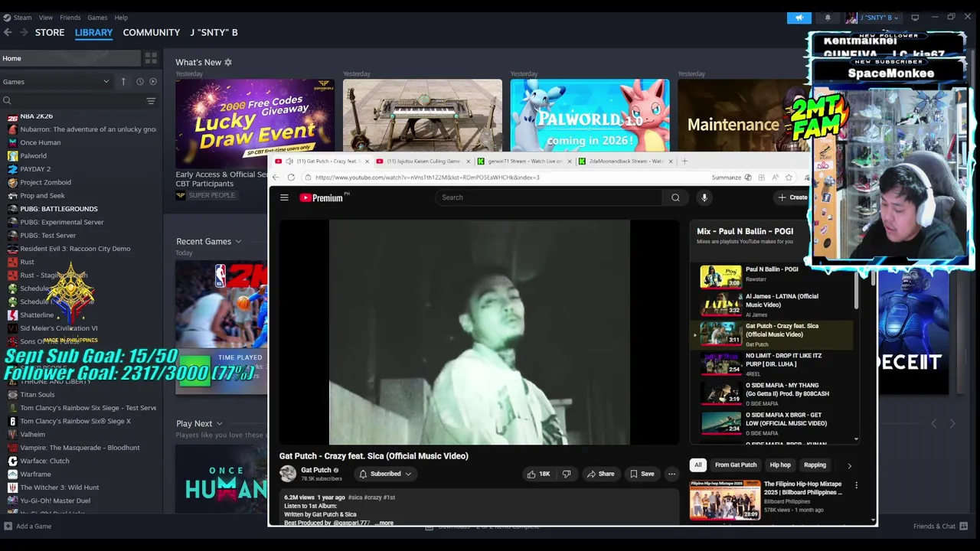Image resolution: width=980 pixels, height=551 pixels.
Task: Switch to 2daMoonandback Stream tab
Action: click(x=626, y=161)
